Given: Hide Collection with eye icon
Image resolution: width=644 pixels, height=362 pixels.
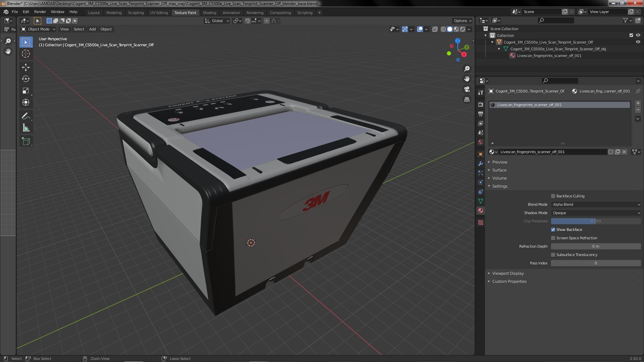Looking at the screenshot, I should pyautogui.click(x=638, y=35).
